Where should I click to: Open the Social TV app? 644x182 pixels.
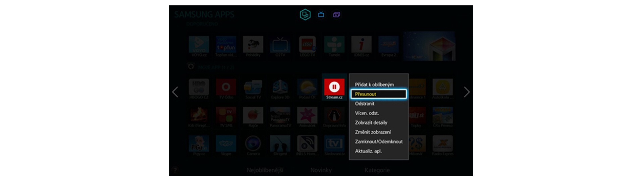(253, 89)
